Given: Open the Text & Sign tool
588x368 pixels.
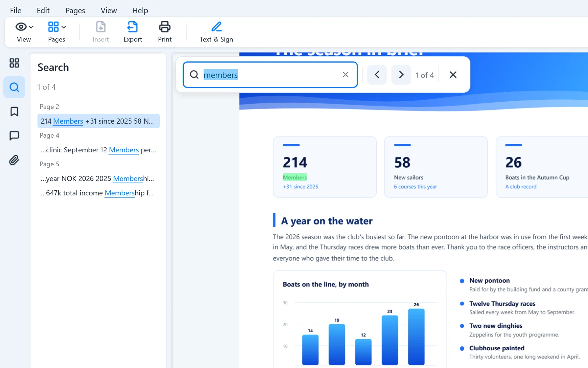Looking at the screenshot, I should pyautogui.click(x=216, y=32).
